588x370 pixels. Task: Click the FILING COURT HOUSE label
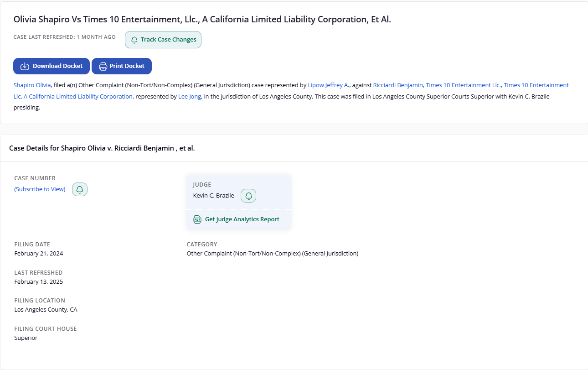[x=46, y=329]
